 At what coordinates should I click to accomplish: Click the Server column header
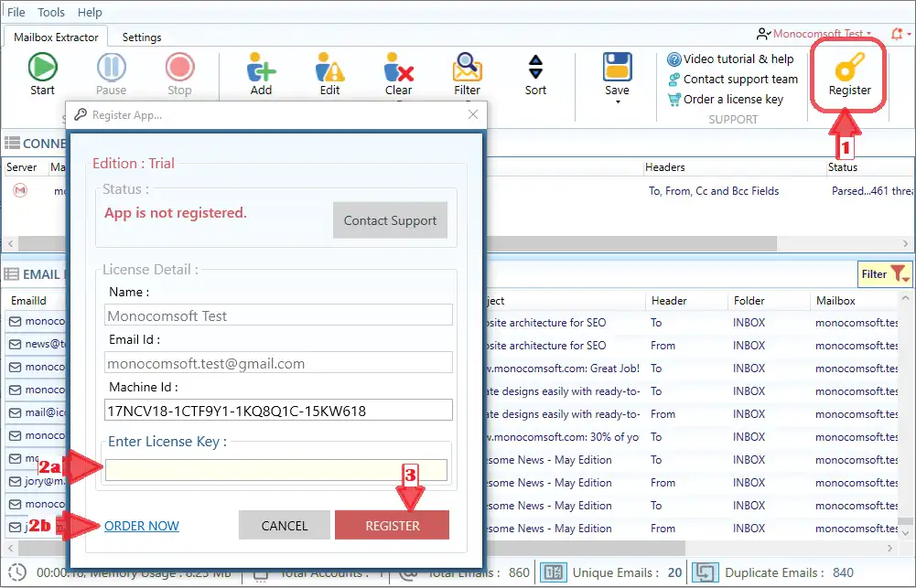click(22, 167)
